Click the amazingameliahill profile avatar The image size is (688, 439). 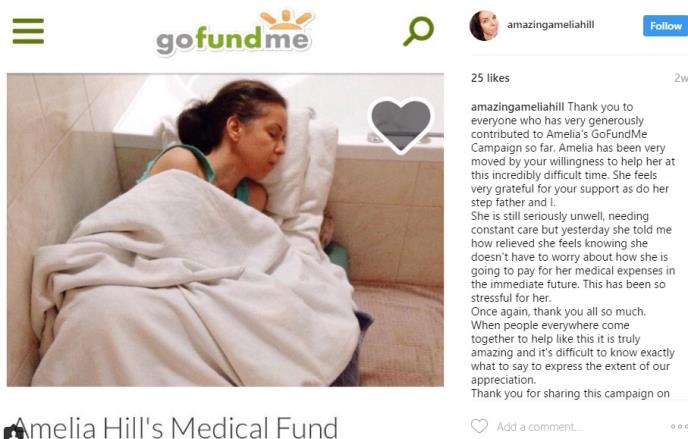484,25
